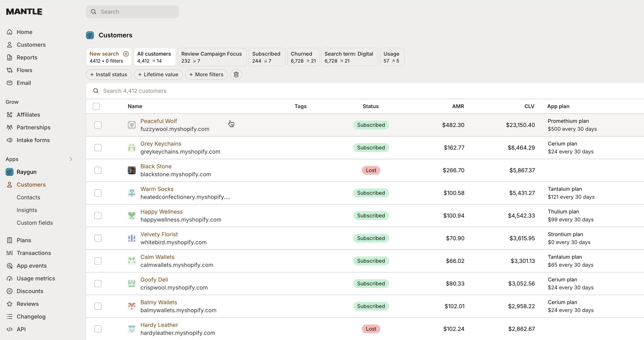
Task: Open the Transactions page
Action: point(34,253)
